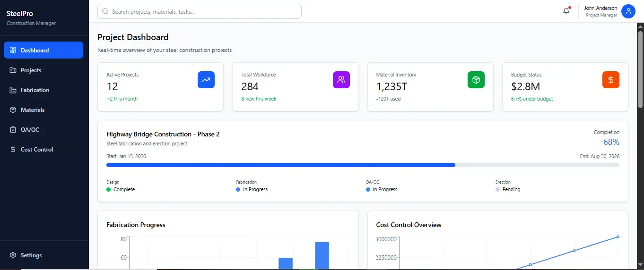Click the SteelPro logo title
This screenshot has width=644, height=270.
coord(20,14)
